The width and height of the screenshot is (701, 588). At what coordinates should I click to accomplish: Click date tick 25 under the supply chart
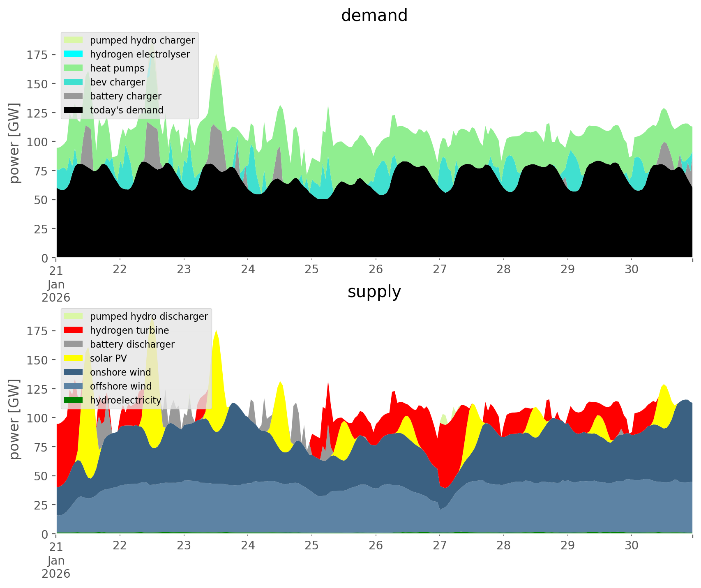(311, 546)
